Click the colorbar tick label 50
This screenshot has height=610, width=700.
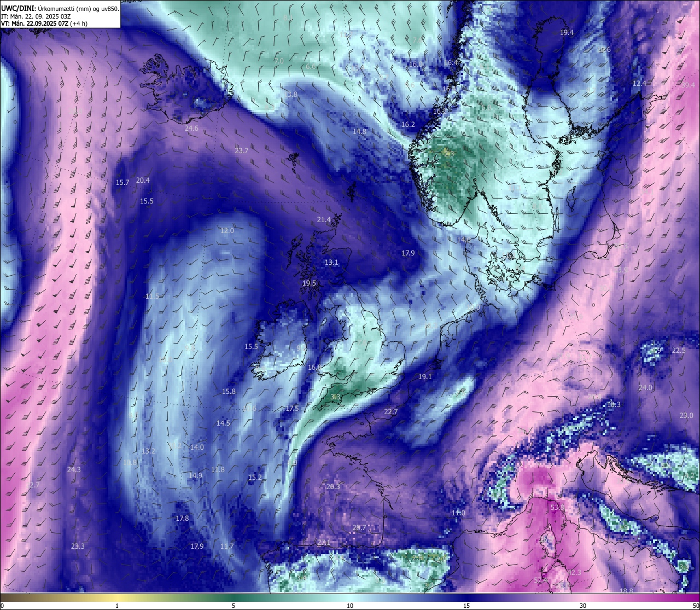pos(695,606)
